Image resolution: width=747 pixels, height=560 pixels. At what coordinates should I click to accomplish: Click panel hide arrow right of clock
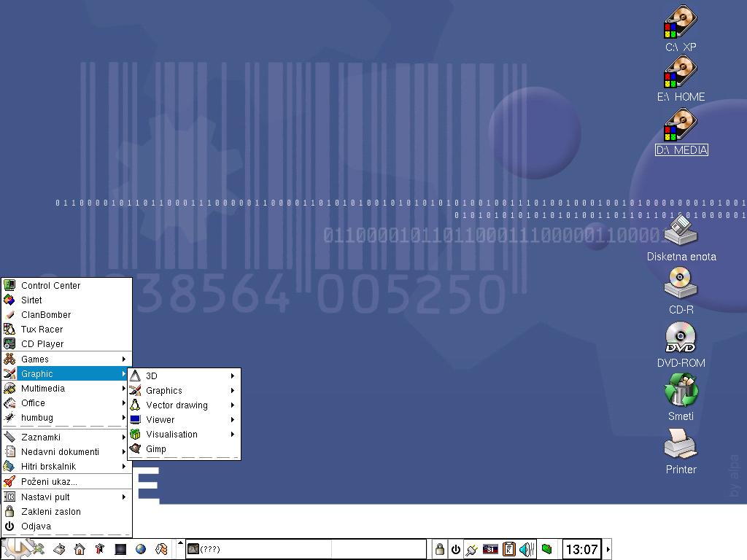[x=608, y=550]
